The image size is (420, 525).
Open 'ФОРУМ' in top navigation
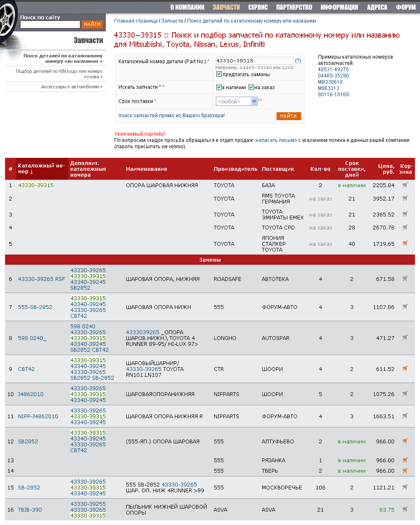pos(405,7)
